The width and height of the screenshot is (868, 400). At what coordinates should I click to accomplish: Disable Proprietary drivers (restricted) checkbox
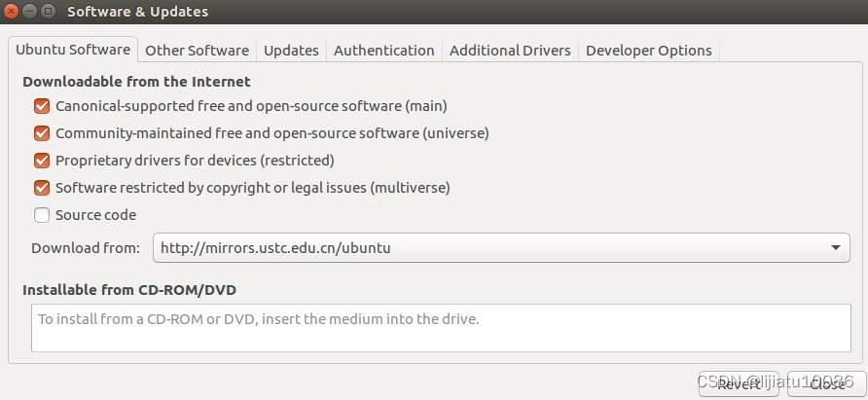[42, 161]
